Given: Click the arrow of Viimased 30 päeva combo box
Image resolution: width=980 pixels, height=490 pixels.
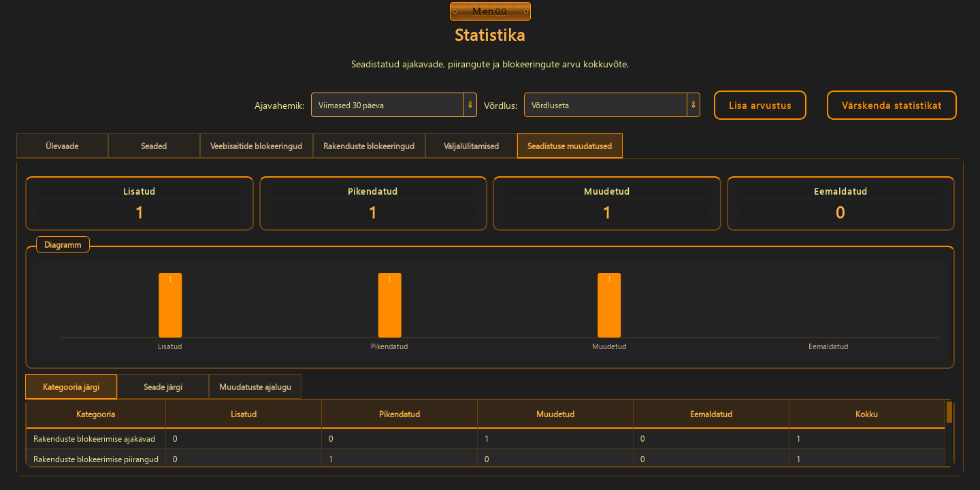Looking at the screenshot, I should pos(470,105).
